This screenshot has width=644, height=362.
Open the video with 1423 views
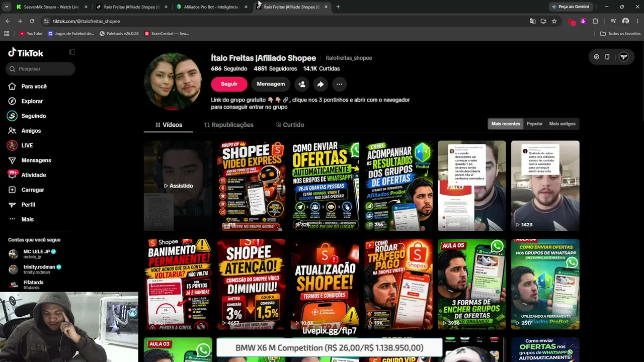(x=545, y=186)
